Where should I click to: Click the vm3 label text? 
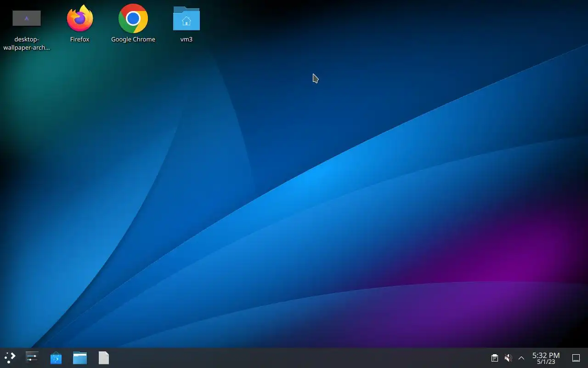187,40
